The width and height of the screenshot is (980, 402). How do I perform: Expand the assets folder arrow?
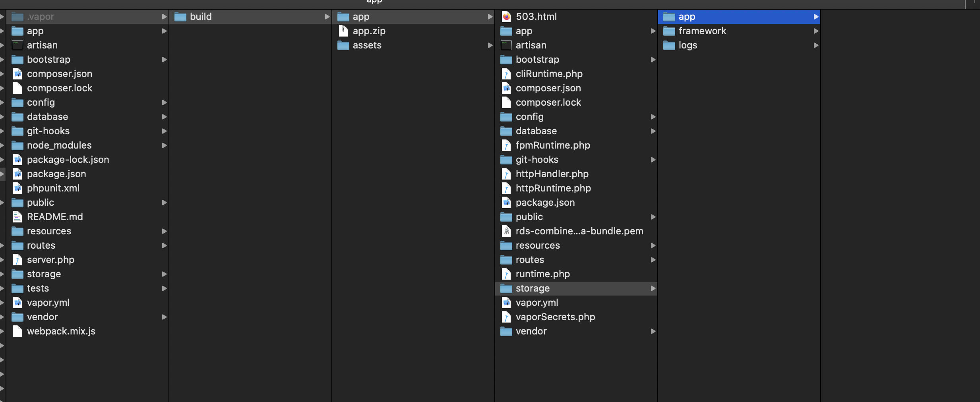pos(490,45)
